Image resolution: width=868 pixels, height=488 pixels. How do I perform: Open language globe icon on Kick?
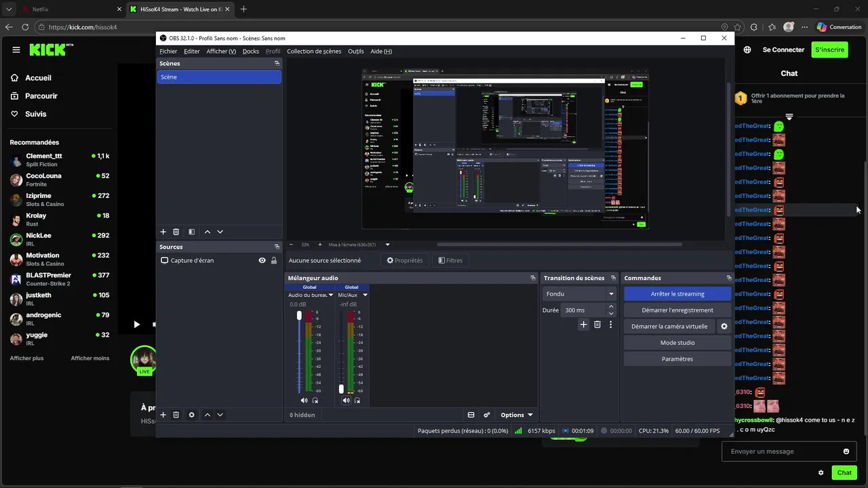[747, 49]
